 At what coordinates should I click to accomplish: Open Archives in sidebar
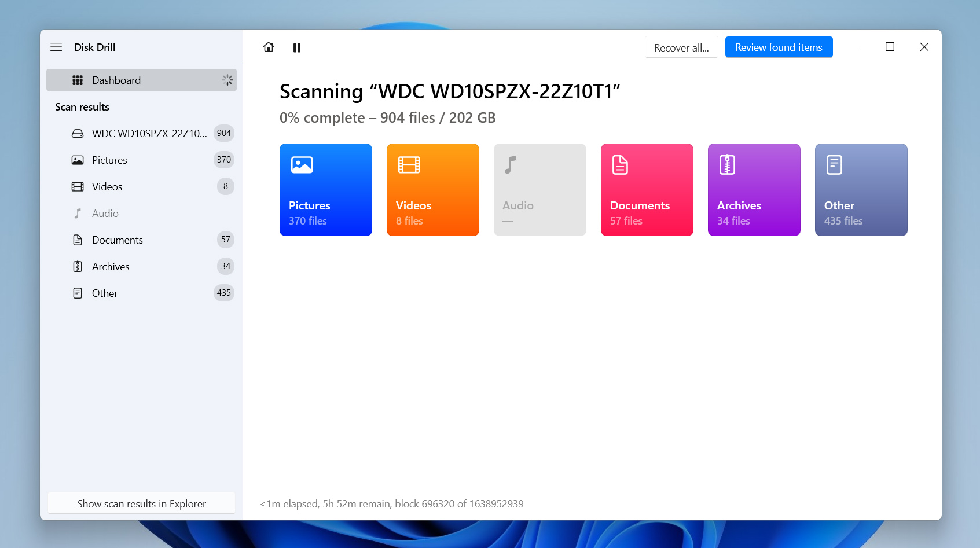(x=141, y=266)
